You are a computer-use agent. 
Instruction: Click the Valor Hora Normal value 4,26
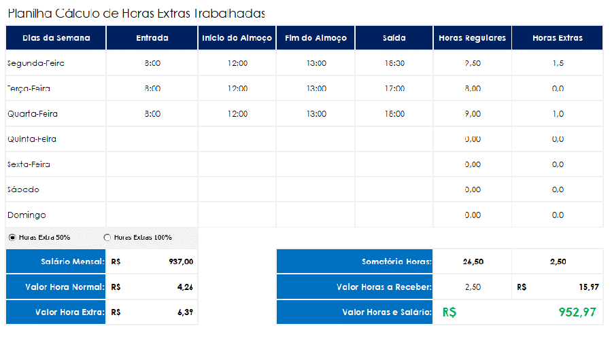click(152, 287)
